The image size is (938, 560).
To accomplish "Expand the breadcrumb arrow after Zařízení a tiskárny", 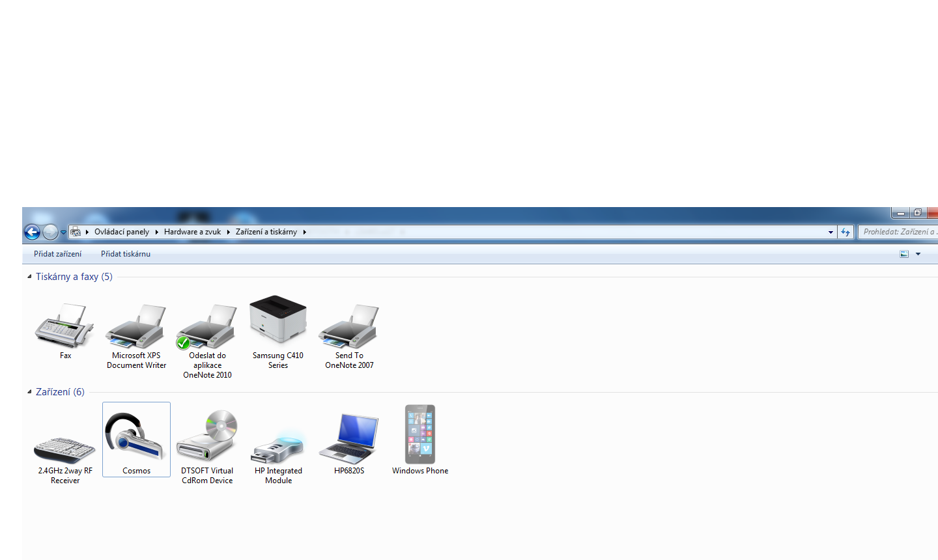I will tap(305, 232).
